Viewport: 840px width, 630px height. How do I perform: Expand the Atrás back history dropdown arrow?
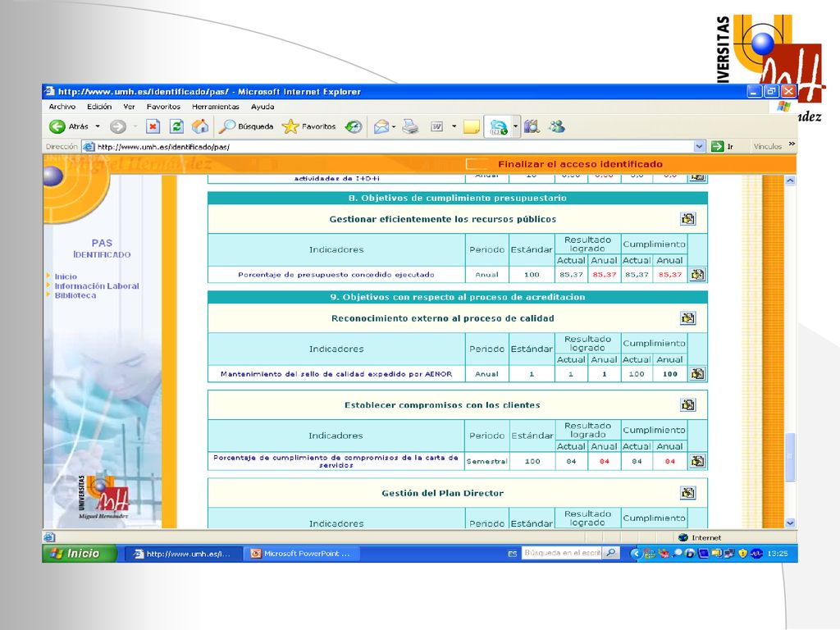tap(98, 126)
